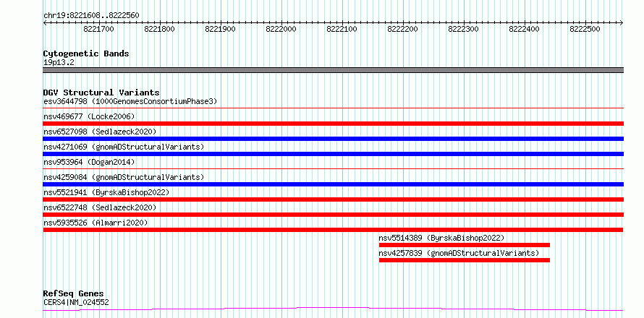Click the blue bar under nsv6527098

pos(334,139)
